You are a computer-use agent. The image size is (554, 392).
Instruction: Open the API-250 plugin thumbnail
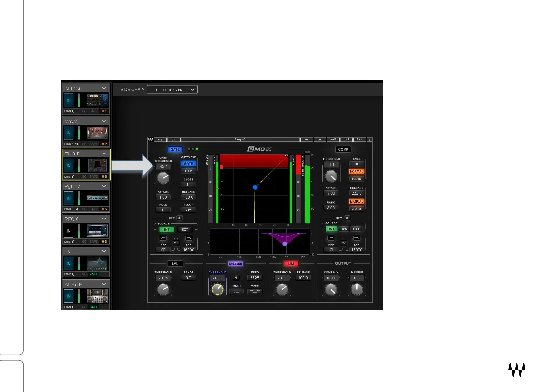pos(97,100)
